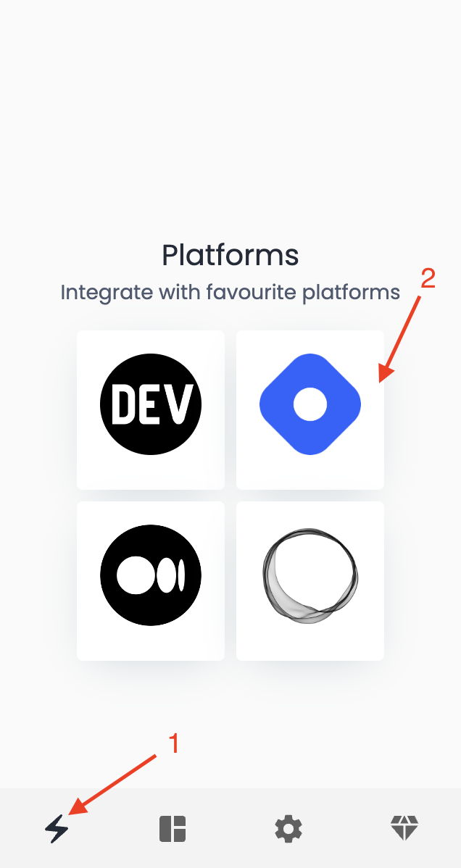461x868 pixels.
Task: Switch to the dashboard layout tab
Action: pos(173,829)
